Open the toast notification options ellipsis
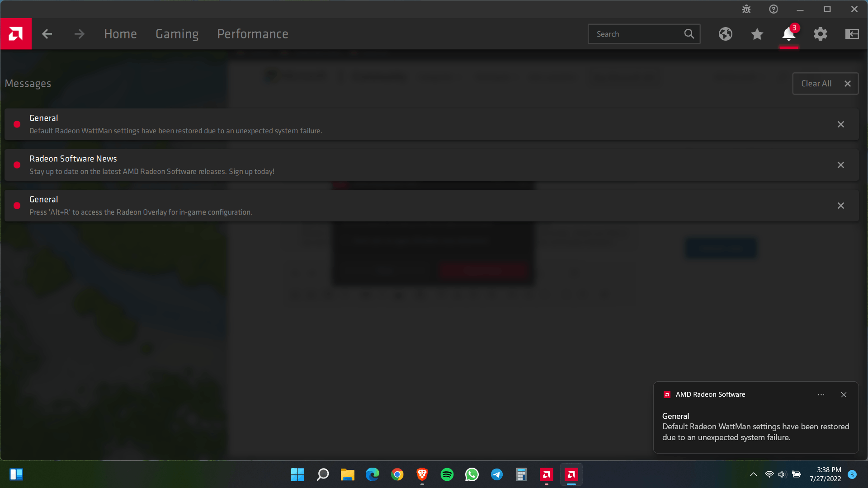This screenshot has width=868, height=488. [821, 394]
